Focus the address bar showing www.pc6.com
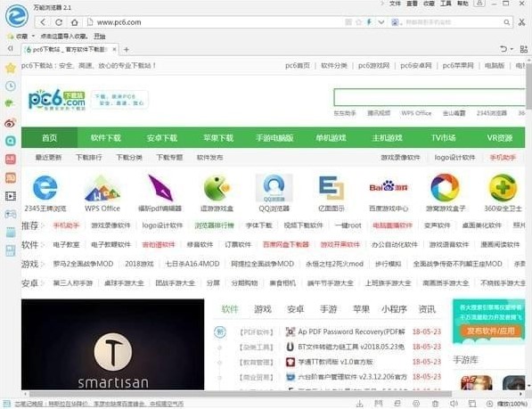 (217, 22)
